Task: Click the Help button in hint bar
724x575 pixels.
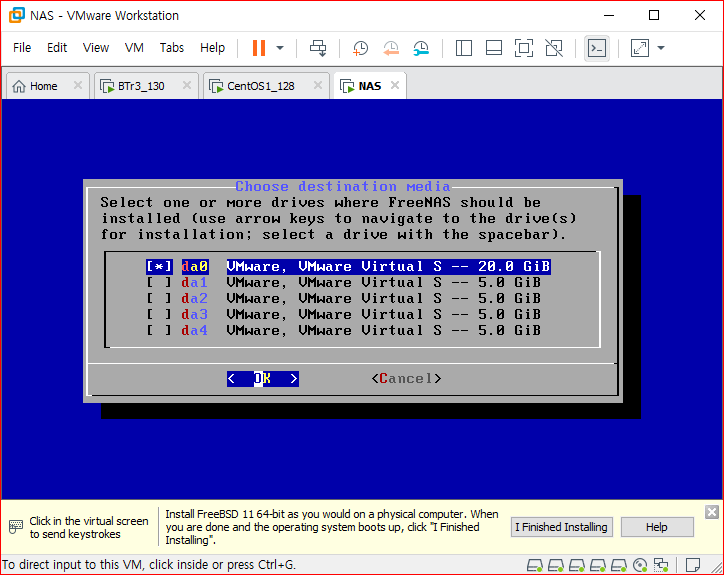Action: (657, 527)
